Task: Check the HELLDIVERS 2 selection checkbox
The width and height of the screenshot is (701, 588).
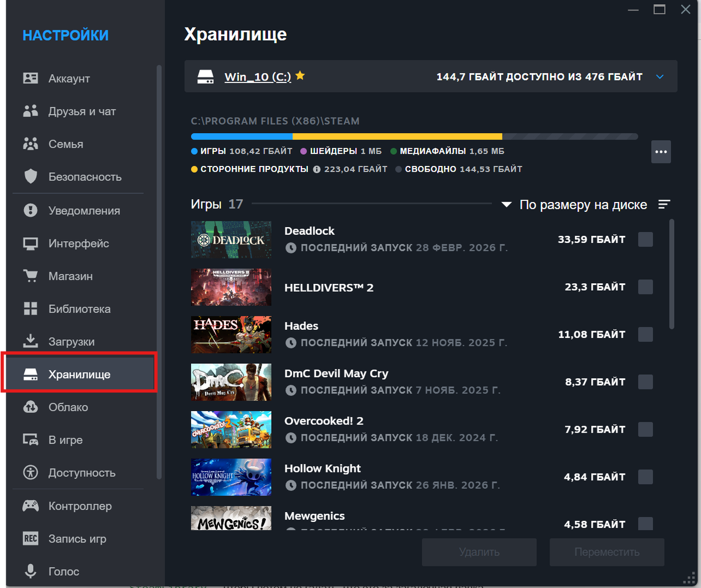Action: [x=646, y=287]
